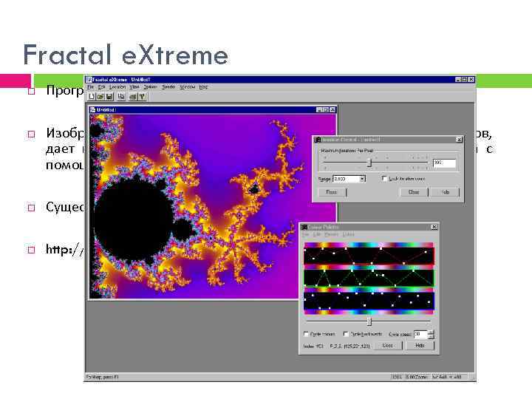This screenshot has width=532, height=399.
Task: Click Help in Iteration Control dialog
Action: [446, 192]
